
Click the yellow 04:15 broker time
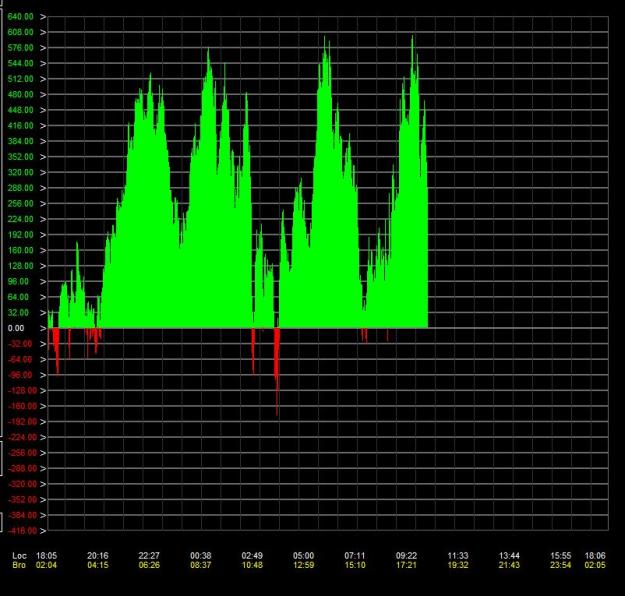[x=98, y=565]
